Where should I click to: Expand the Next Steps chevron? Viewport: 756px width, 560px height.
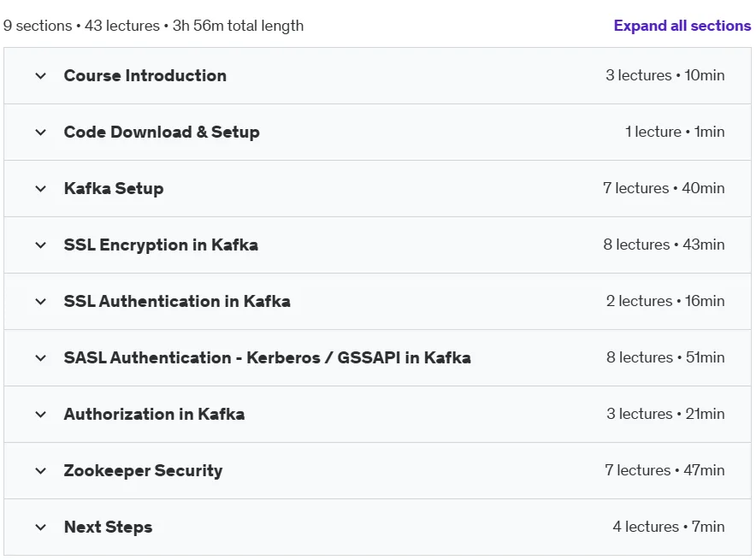pyautogui.click(x=41, y=528)
